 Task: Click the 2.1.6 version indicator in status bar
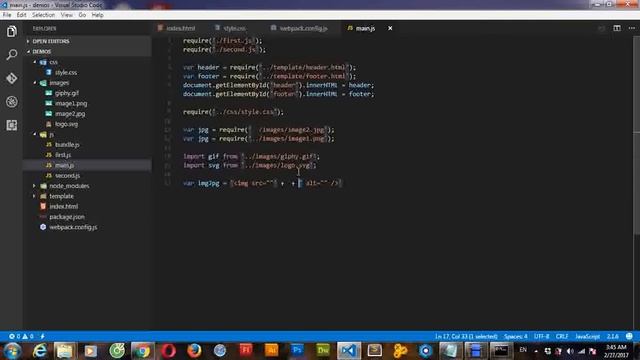click(x=612, y=336)
